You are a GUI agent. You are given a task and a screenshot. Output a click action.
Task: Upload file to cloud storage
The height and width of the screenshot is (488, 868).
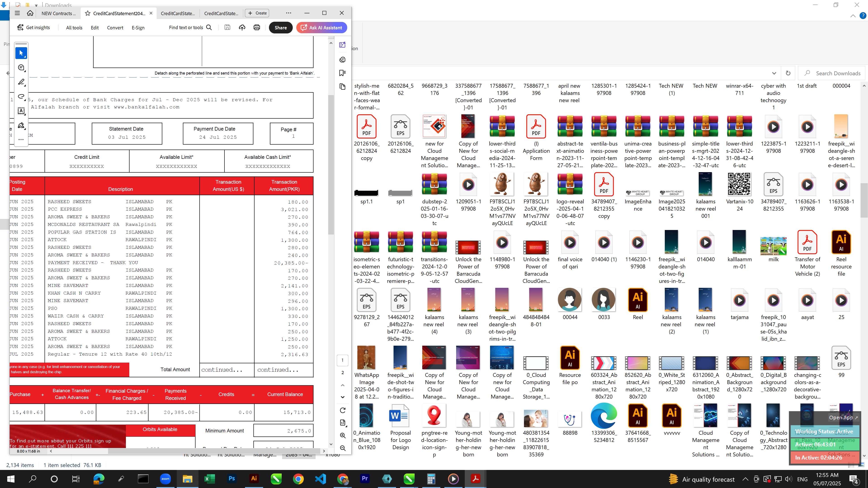click(x=242, y=28)
